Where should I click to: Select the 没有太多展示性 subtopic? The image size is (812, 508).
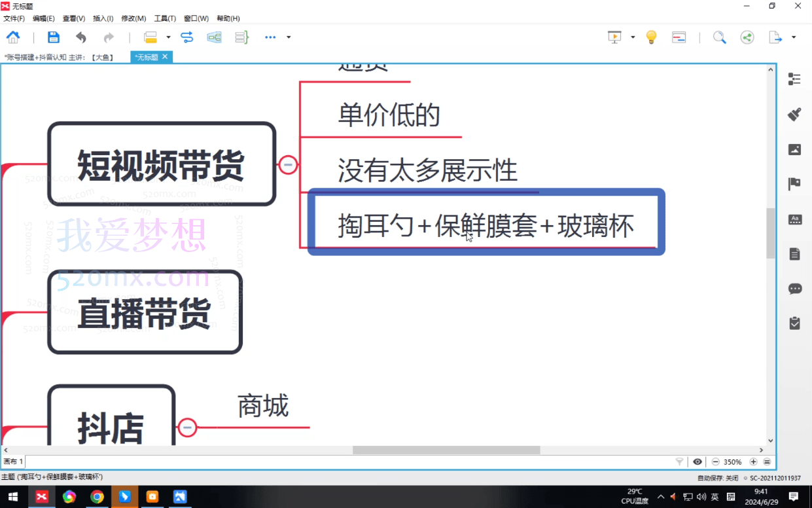(x=427, y=171)
